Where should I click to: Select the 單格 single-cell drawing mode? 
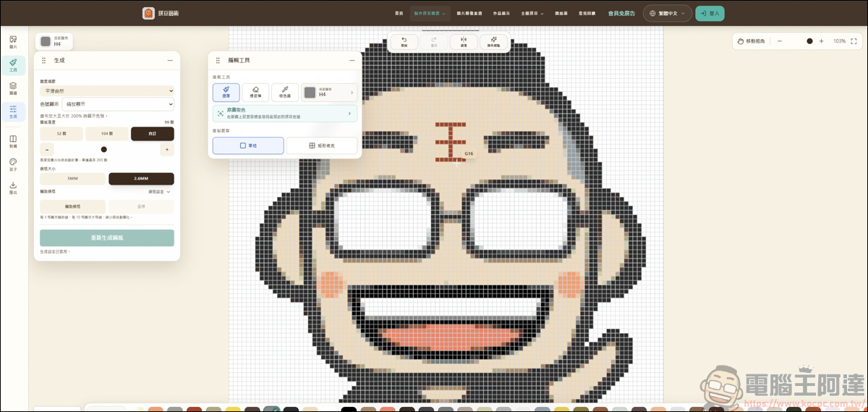[248, 146]
